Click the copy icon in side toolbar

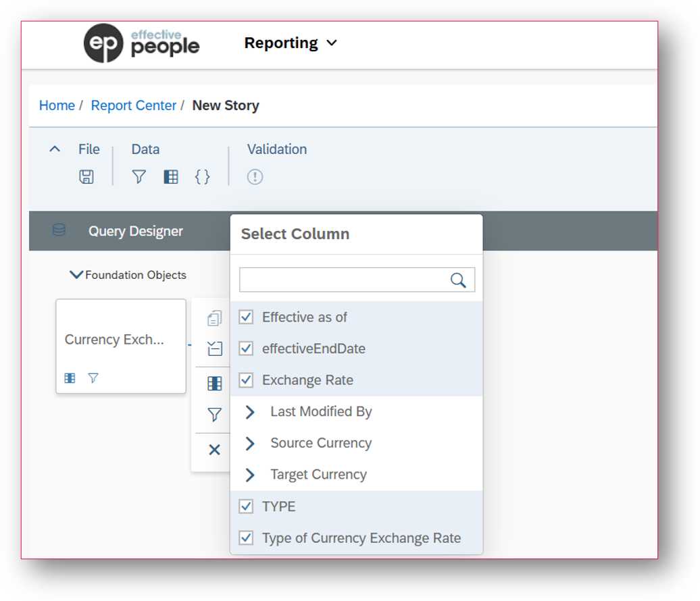click(x=215, y=318)
